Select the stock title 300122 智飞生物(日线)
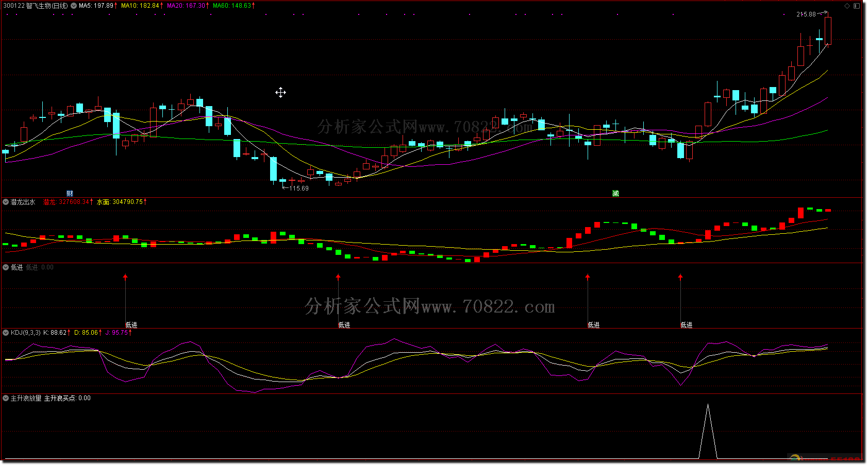 pyautogui.click(x=36, y=6)
